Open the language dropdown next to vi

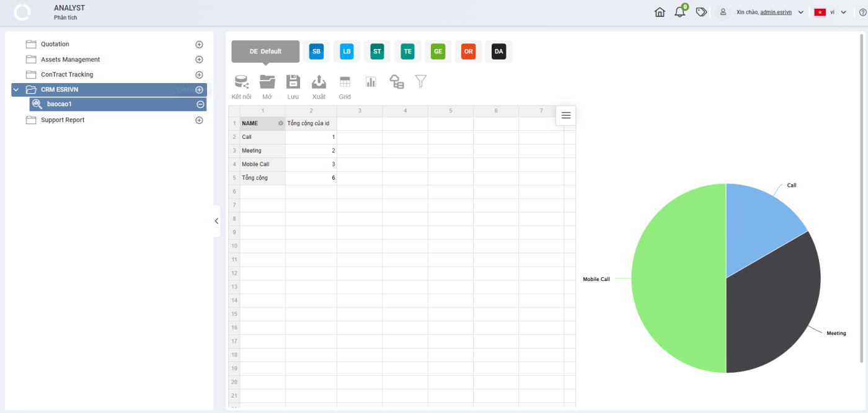click(843, 12)
